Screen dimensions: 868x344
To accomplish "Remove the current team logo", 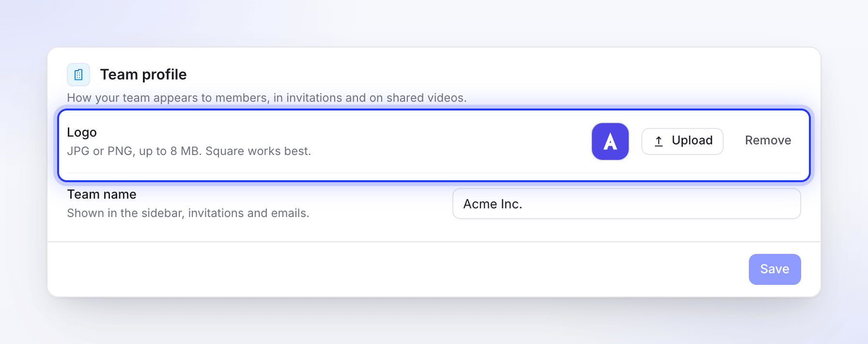I will [x=768, y=141].
